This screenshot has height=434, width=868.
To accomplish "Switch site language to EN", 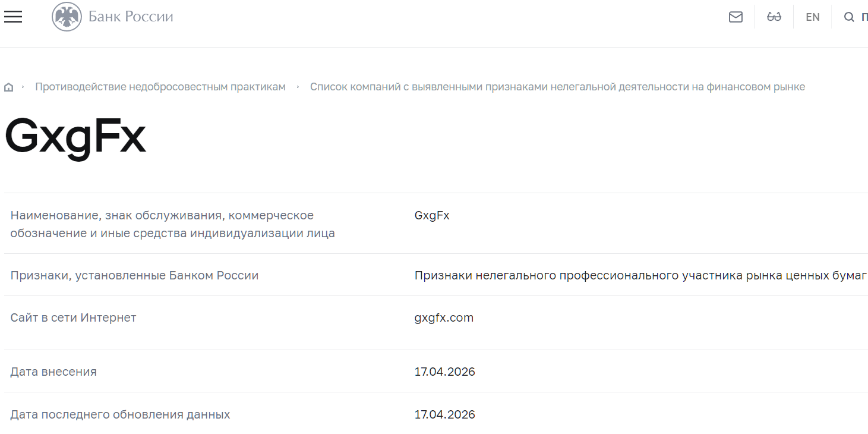I will click(x=812, y=17).
